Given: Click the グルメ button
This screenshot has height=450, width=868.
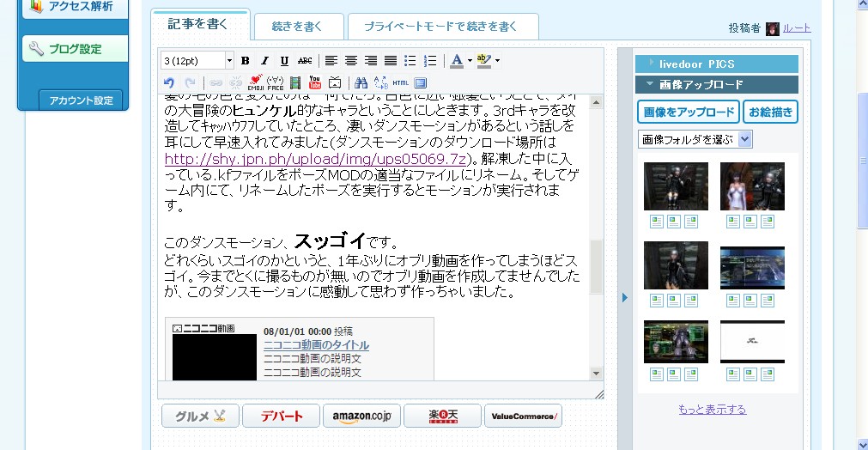Looking at the screenshot, I should click(x=200, y=416).
